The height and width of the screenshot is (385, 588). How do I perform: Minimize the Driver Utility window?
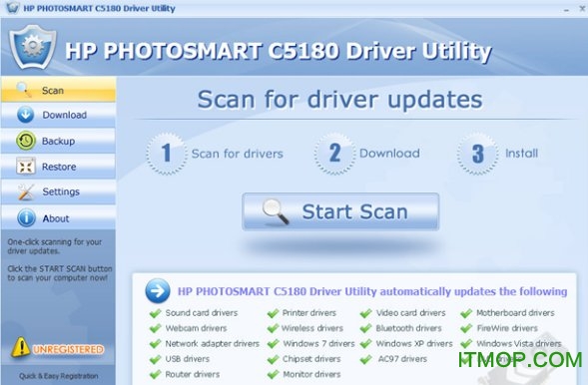click(566, 9)
